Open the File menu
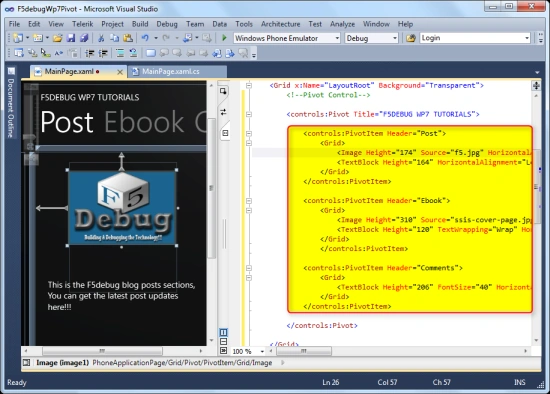The height and width of the screenshot is (394, 550). [x=14, y=24]
